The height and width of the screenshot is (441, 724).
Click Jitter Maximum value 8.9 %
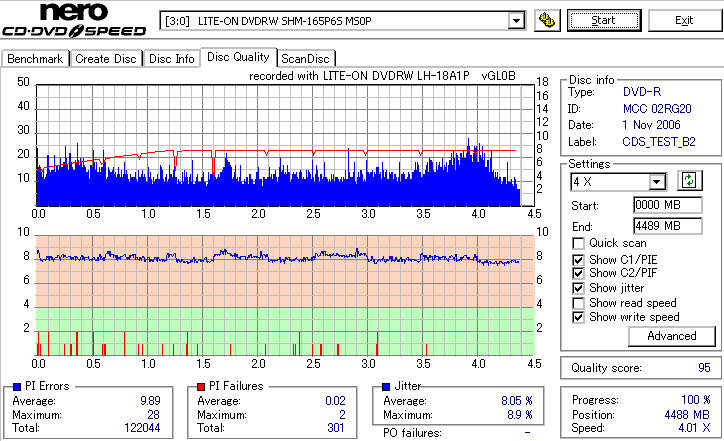[x=520, y=415]
